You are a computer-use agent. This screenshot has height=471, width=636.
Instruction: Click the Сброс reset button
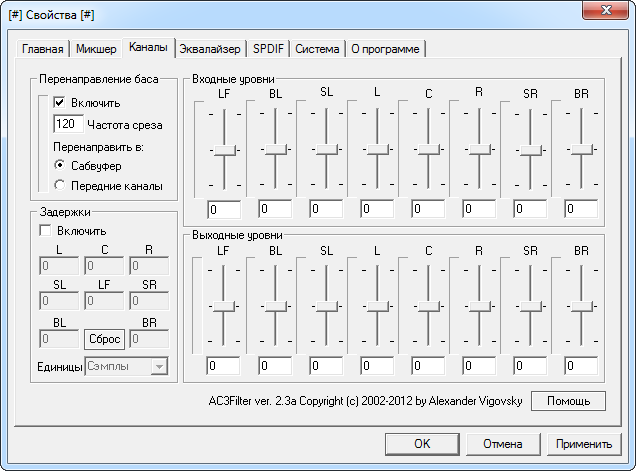point(104,339)
